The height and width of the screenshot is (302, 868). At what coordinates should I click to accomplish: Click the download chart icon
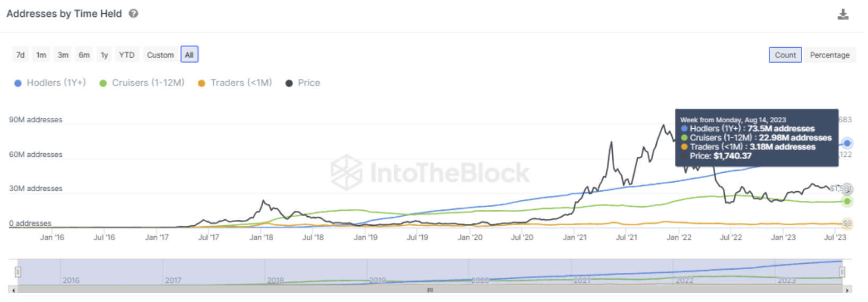[843, 14]
